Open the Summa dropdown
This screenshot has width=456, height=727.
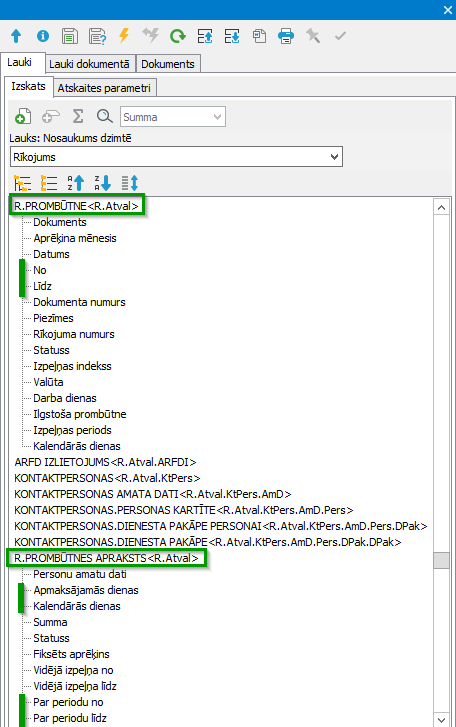[173, 117]
